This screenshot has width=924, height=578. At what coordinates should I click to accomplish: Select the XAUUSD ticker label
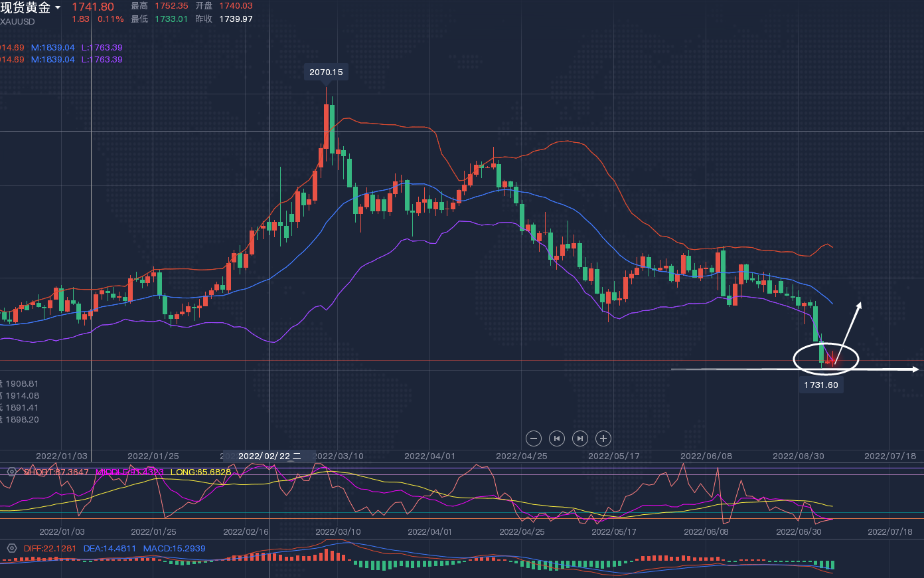tap(18, 21)
